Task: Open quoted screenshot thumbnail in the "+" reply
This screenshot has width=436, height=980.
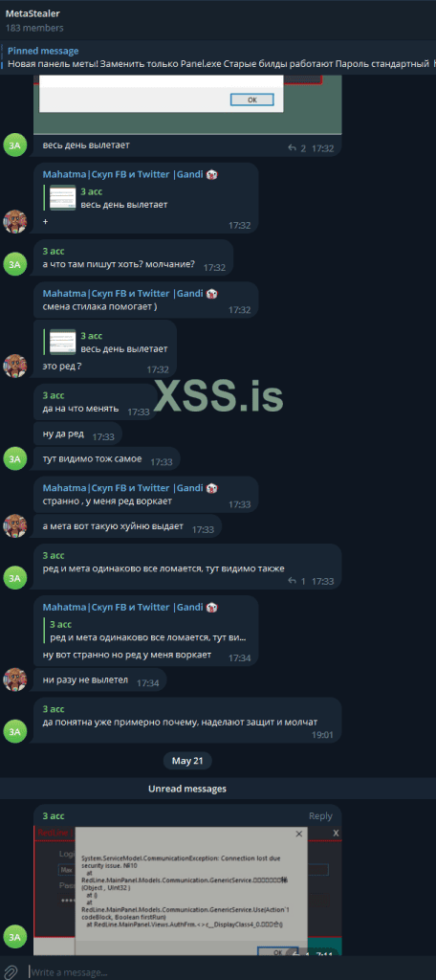Action: click(x=62, y=197)
